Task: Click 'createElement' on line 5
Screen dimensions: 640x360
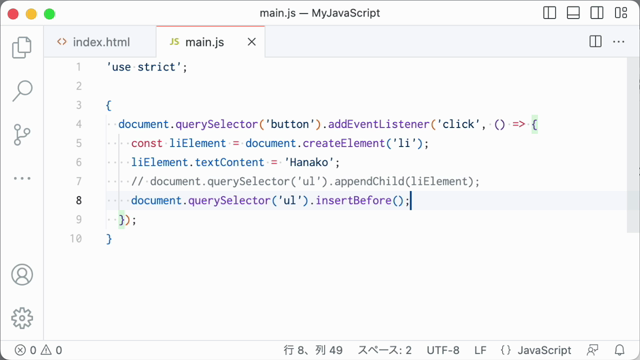Action: point(344,143)
